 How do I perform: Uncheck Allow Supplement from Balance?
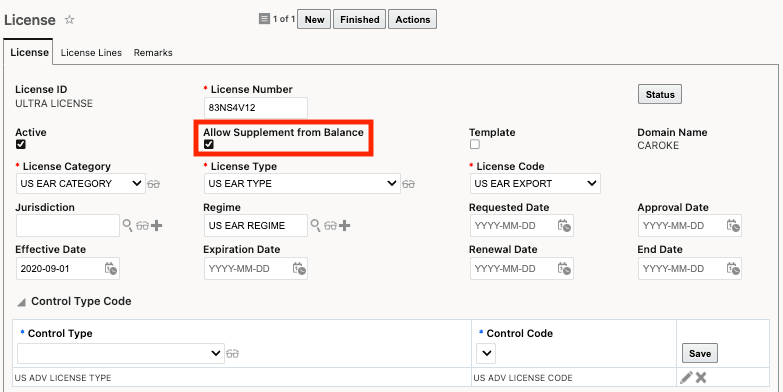pos(209,144)
